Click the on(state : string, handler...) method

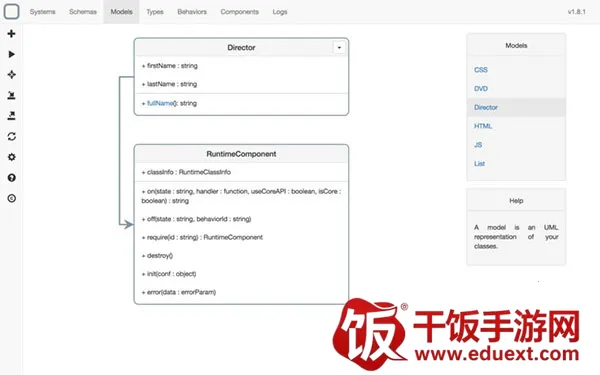(x=241, y=196)
